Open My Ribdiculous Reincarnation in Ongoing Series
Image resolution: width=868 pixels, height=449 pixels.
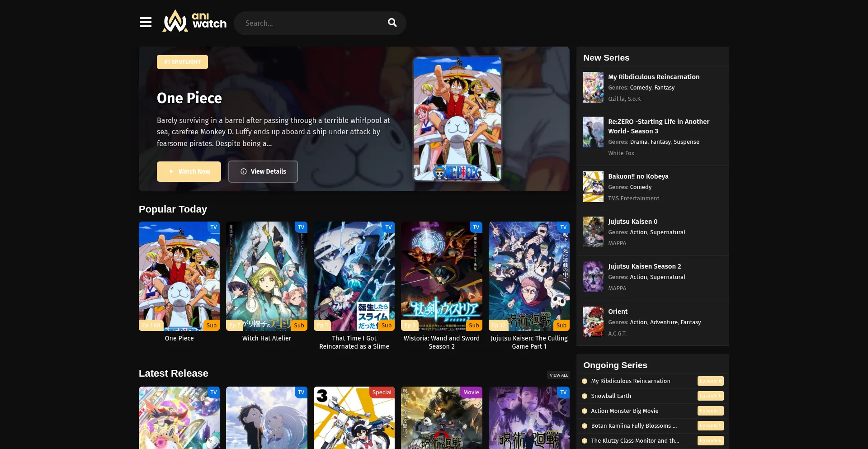(x=630, y=381)
